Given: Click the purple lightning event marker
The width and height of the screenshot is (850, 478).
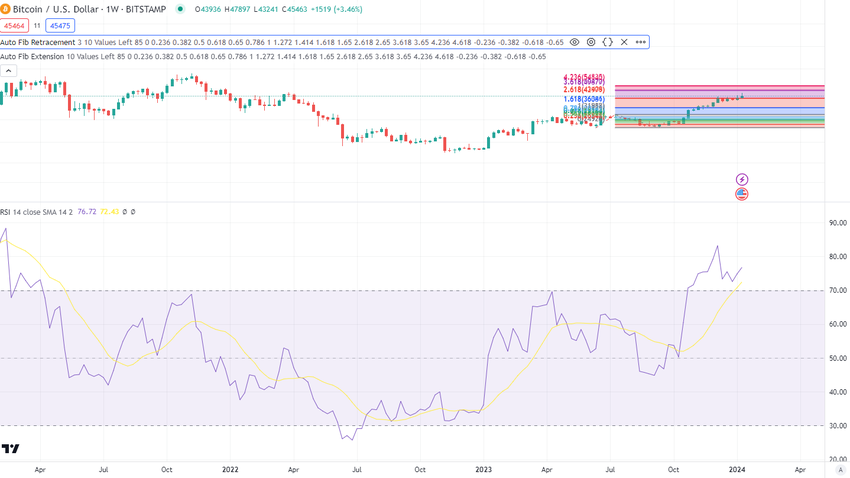Looking at the screenshot, I should pyautogui.click(x=742, y=179).
